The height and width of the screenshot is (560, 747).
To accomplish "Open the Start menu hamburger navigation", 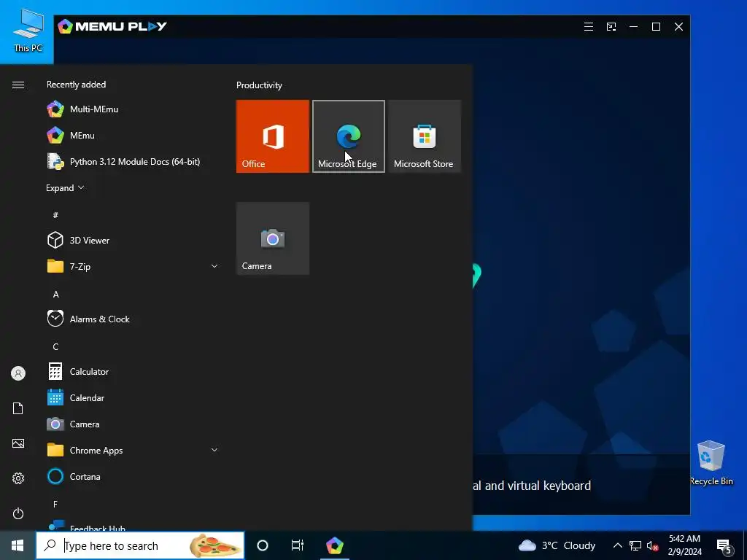I will click(x=18, y=85).
